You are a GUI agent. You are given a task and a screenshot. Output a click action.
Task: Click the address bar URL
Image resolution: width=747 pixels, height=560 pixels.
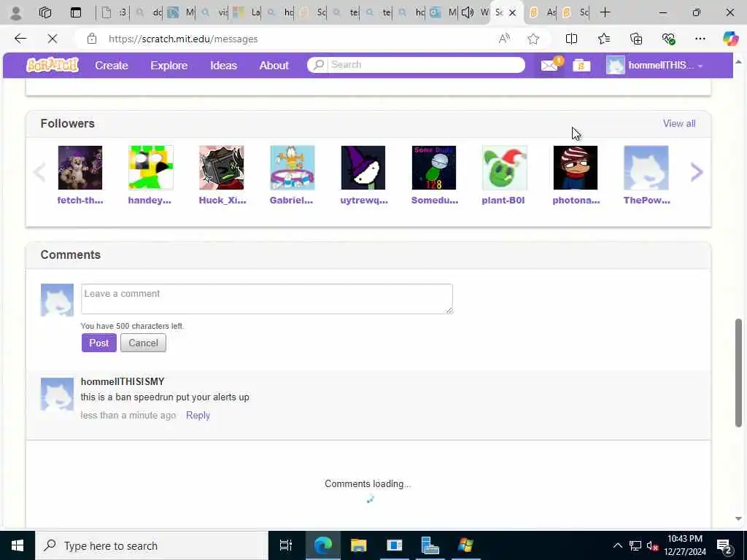point(183,39)
